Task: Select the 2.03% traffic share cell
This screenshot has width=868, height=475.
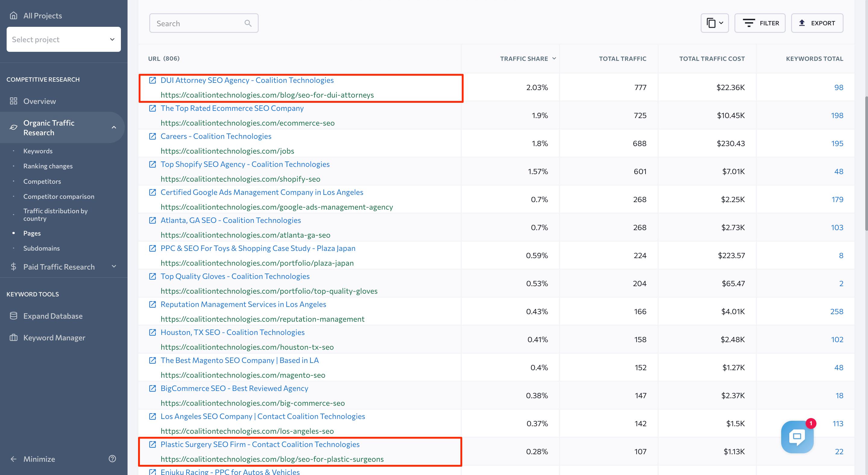Action: coord(537,87)
